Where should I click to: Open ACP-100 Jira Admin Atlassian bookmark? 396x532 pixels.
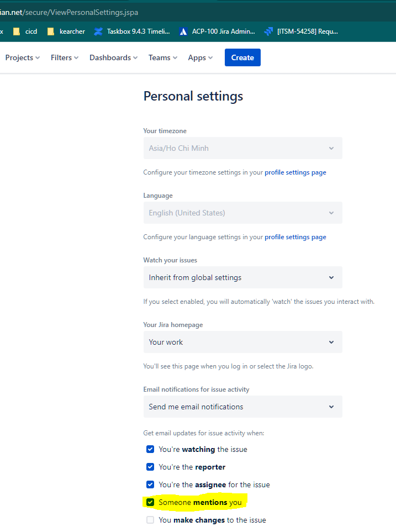tap(217, 31)
